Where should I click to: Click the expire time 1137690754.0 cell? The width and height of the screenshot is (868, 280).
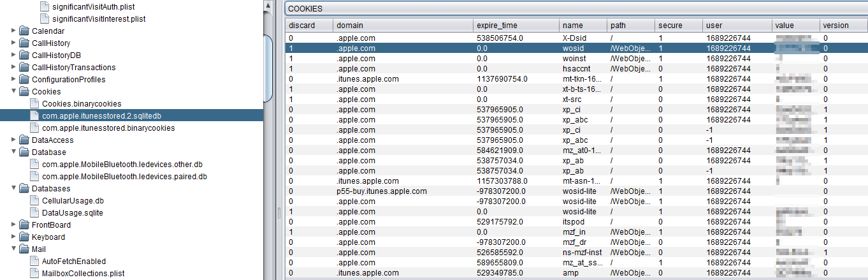click(516, 78)
